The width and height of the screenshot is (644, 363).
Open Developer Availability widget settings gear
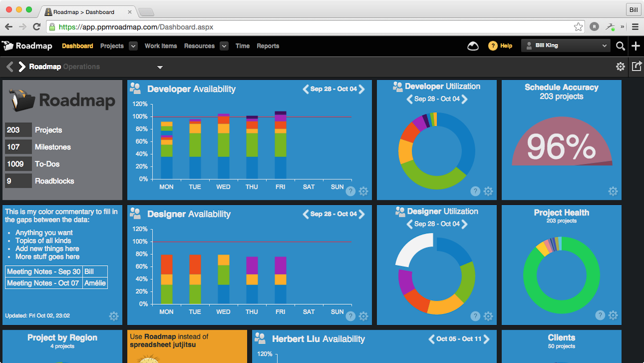pos(363,191)
